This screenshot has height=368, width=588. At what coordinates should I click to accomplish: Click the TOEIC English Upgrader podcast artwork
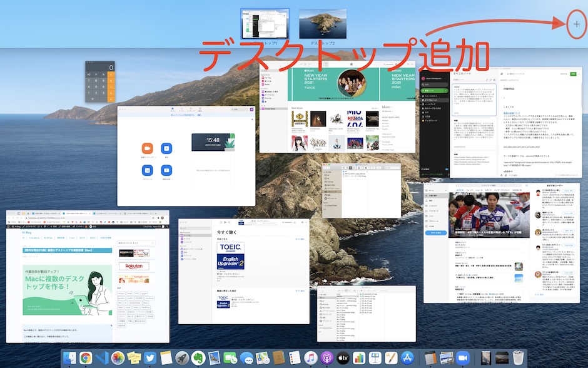(x=231, y=255)
